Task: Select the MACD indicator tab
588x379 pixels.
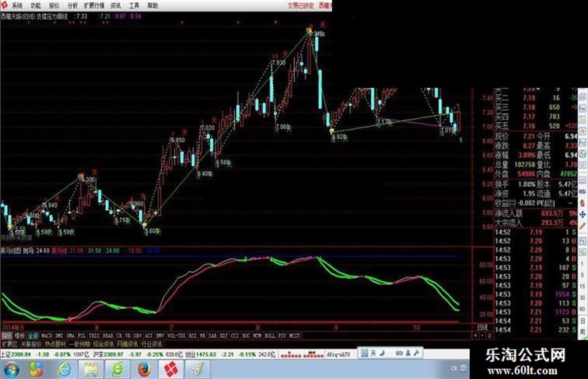Action: pos(47,336)
